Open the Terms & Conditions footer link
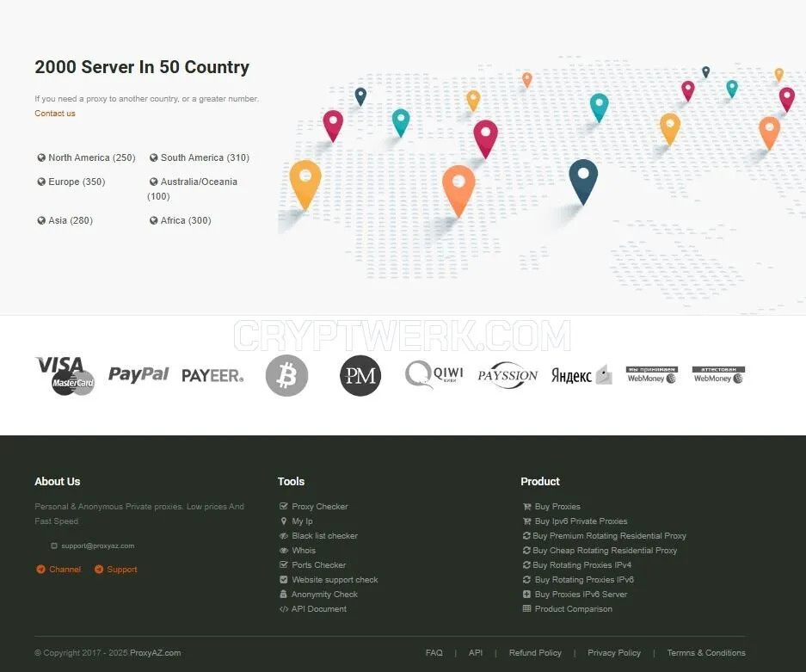The image size is (806, 672). click(706, 653)
